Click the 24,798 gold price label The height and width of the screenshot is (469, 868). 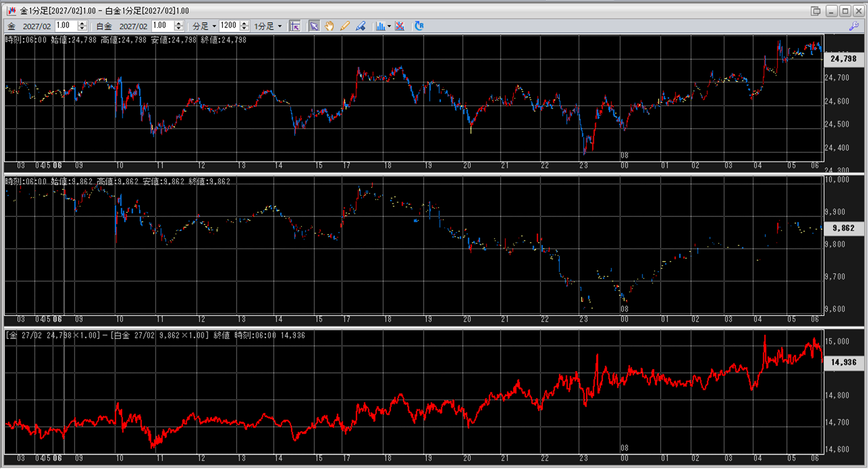tap(843, 59)
